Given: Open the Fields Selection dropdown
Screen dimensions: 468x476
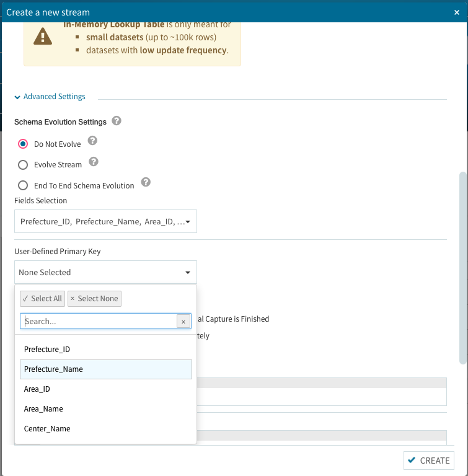Looking at the screenshot, I should [105, 222].
